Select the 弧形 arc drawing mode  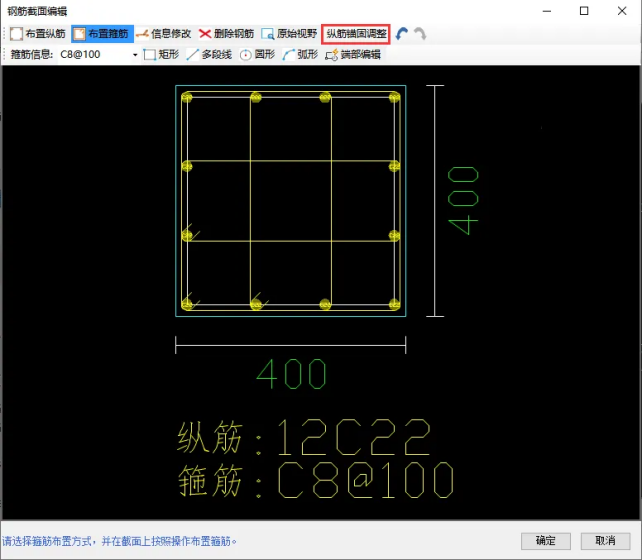pyautogui.click(x=300, y=54)
